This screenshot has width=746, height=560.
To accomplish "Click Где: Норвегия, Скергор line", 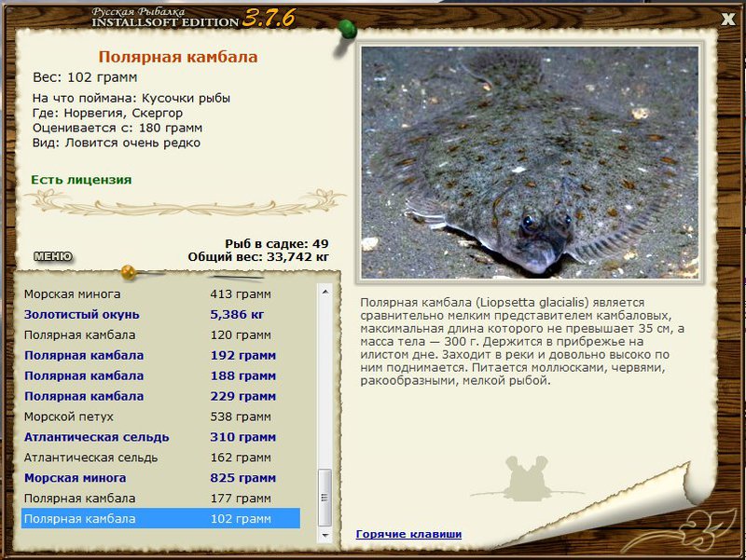I will click(x=107, y=113).
